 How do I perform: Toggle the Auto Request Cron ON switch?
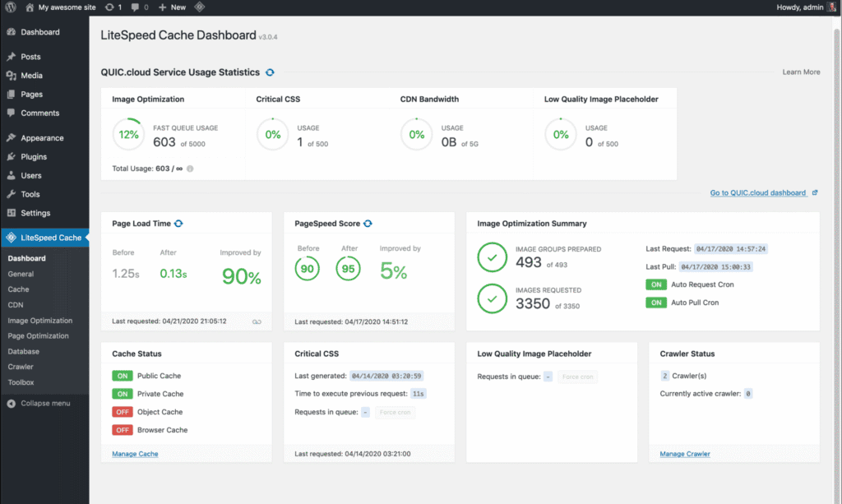click(656, 284)
